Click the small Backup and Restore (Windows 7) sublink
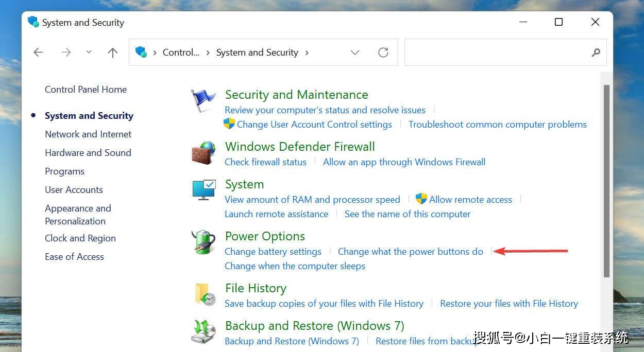 (292, 341)
